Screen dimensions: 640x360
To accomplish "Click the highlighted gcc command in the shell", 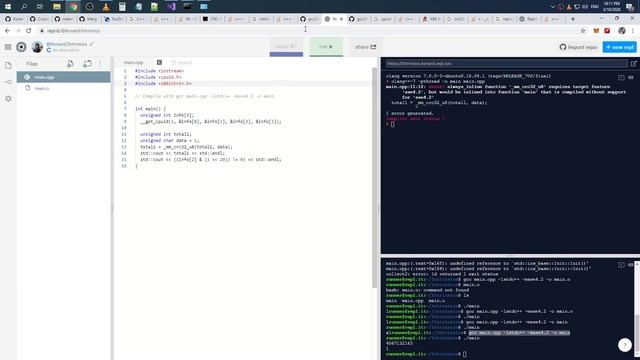I will pos(519,333).
